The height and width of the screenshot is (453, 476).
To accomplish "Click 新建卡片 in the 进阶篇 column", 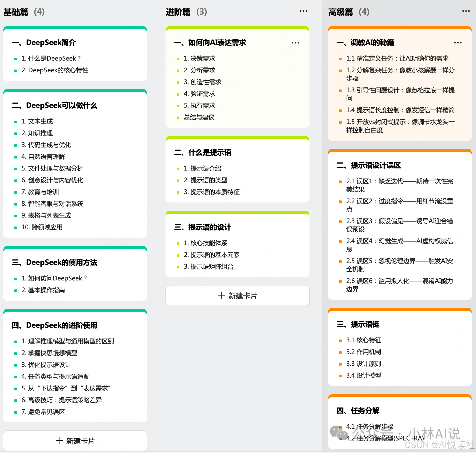I will tap(237, 296).
